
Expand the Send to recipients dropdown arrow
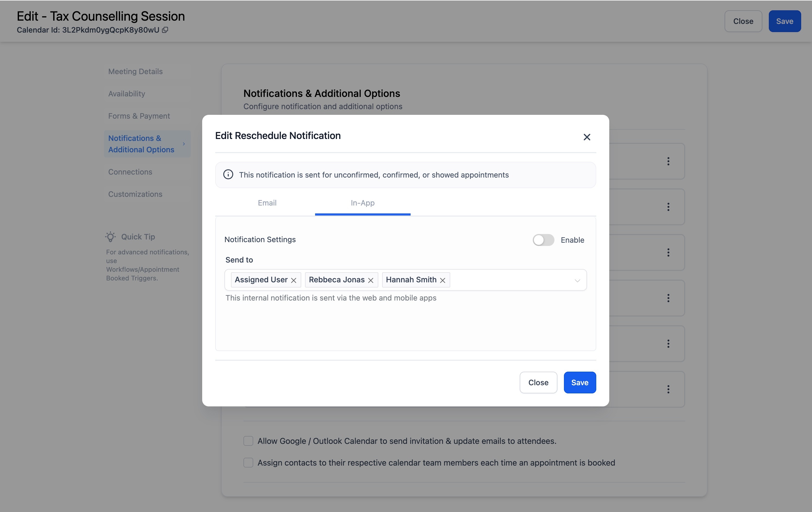[x=577, y=280]
